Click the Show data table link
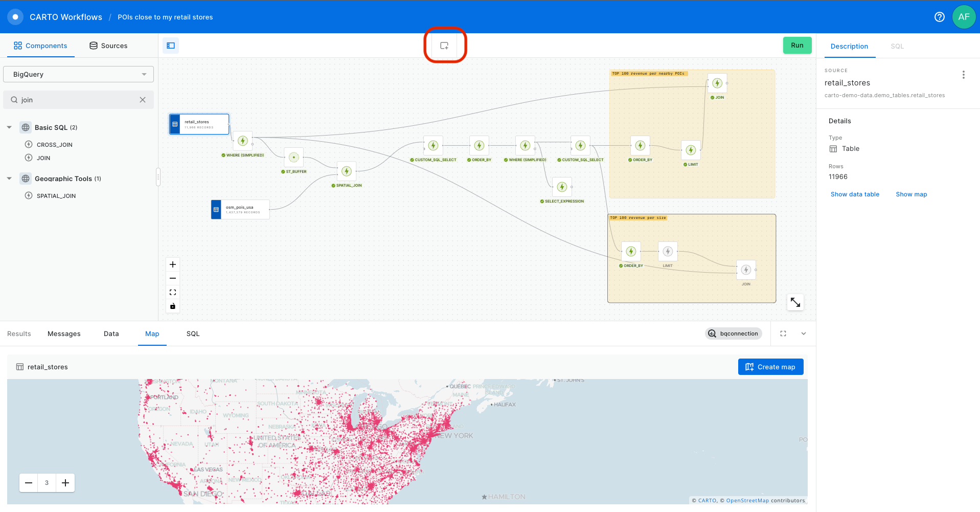 (855, 194)
